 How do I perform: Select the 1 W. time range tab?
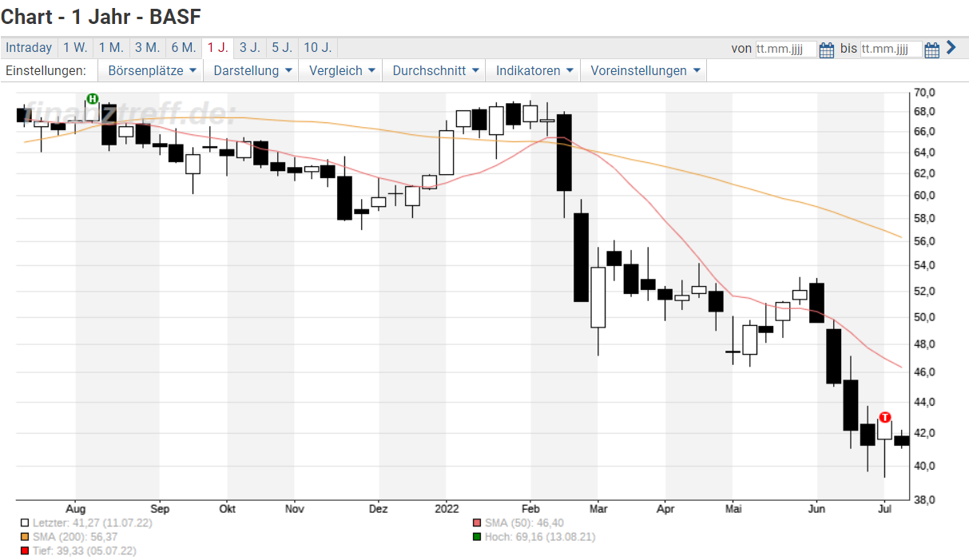[76, 48]
